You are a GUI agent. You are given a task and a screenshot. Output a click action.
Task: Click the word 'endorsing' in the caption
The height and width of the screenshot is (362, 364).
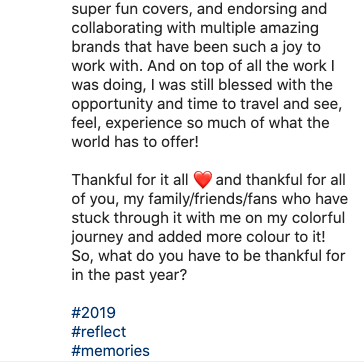click(259, 9)
